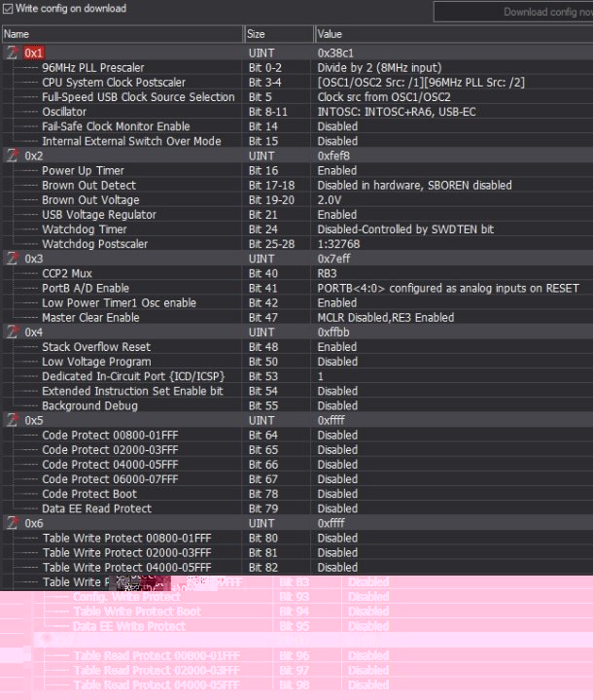
Task: Click the edit icon beside 0x2
Action: coord(12,156)
